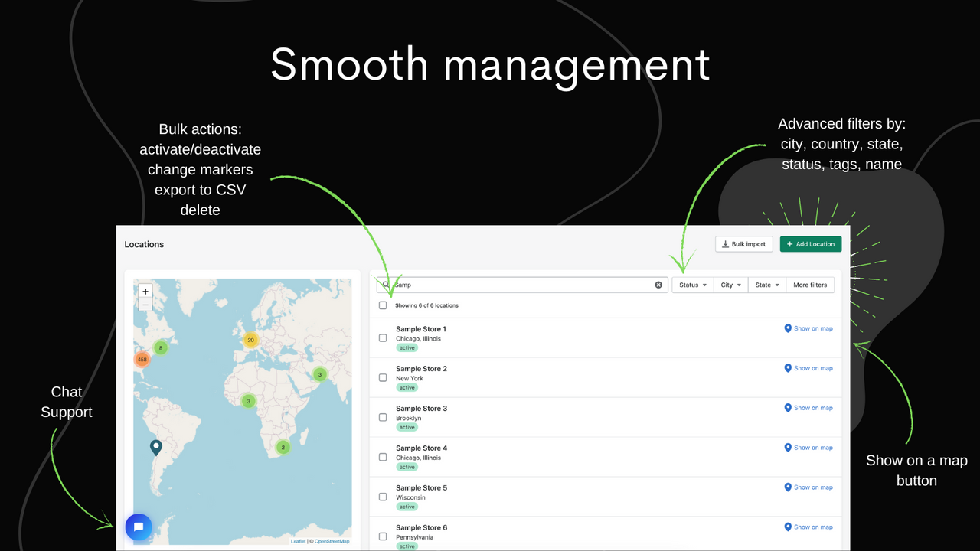Click the plus icon on Add Location

(791, 243)
